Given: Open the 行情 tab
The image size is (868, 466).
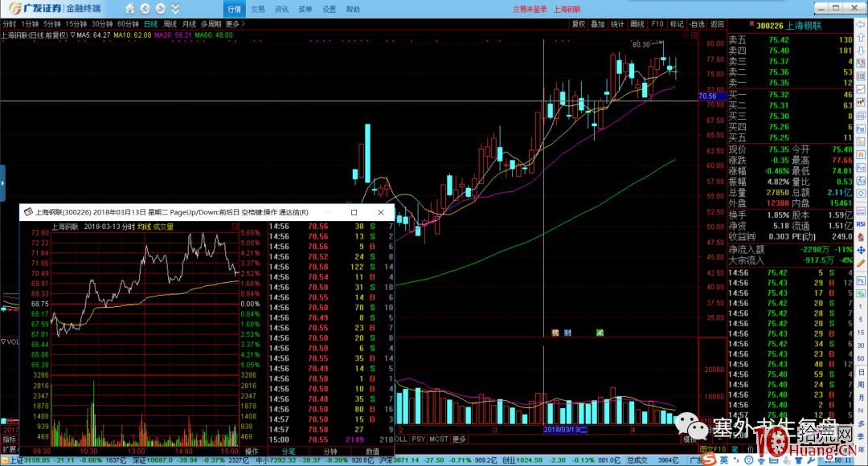Looking at the screenshot, I should point(234,9).
